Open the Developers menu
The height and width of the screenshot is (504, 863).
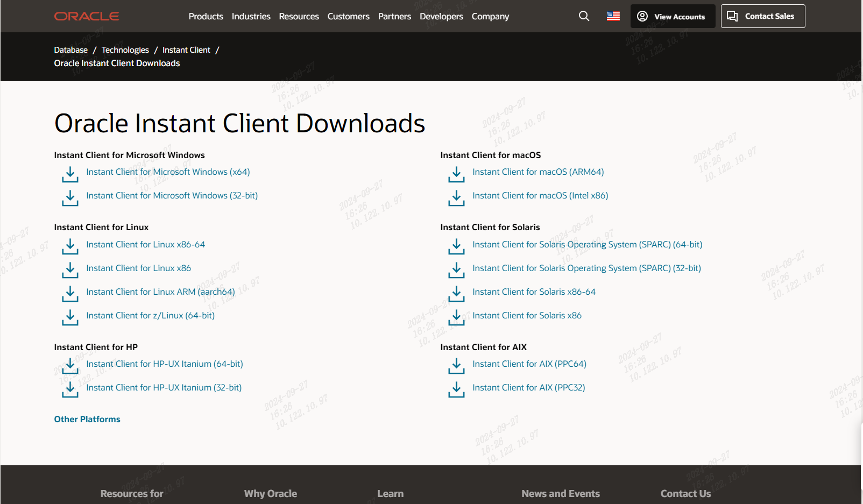(441, 16)
